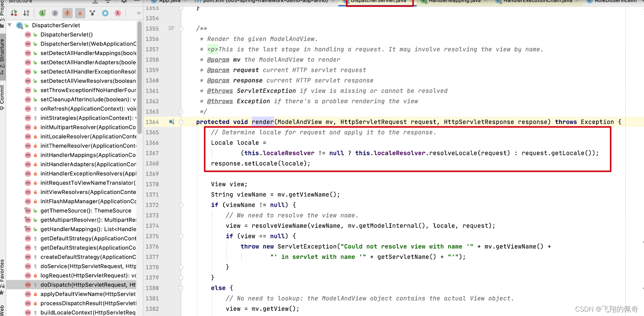
Task: Toggle Show Anonymous Classes circle icon
Action: point(105,13)
